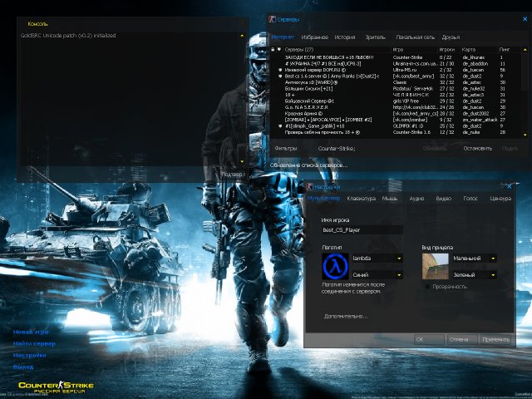Click the server list scroll-down arrow
Screen dimensions: 532x399
coord(525,135)
